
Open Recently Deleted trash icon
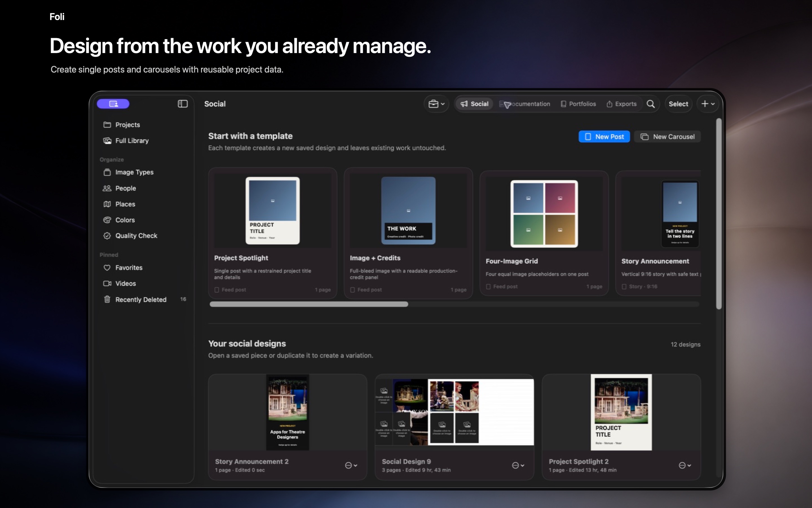pyautogui.click(x=107, y=299)
